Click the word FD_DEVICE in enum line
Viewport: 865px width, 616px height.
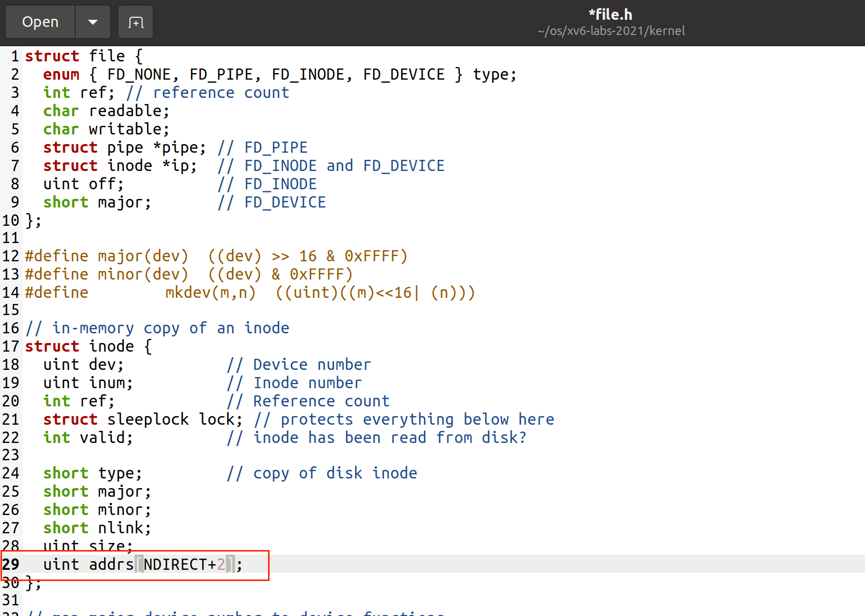(404, 75)
